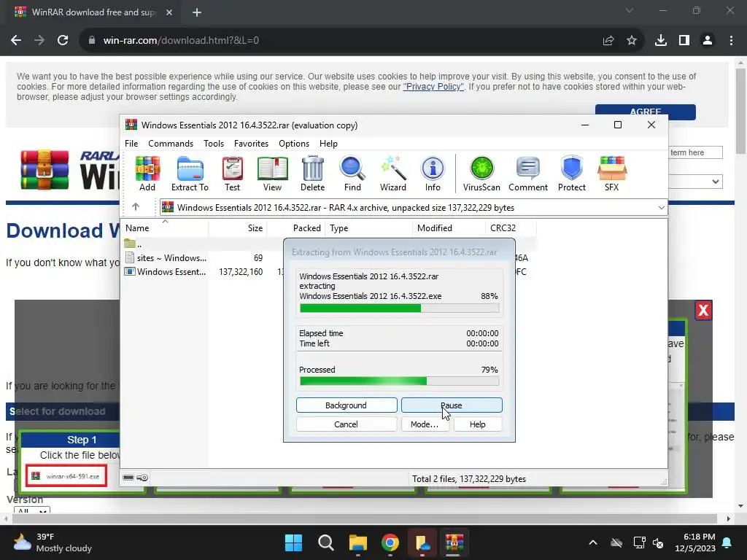Click the file extraction 88% progress bar
747x560 pixels.
pos(399,308)
